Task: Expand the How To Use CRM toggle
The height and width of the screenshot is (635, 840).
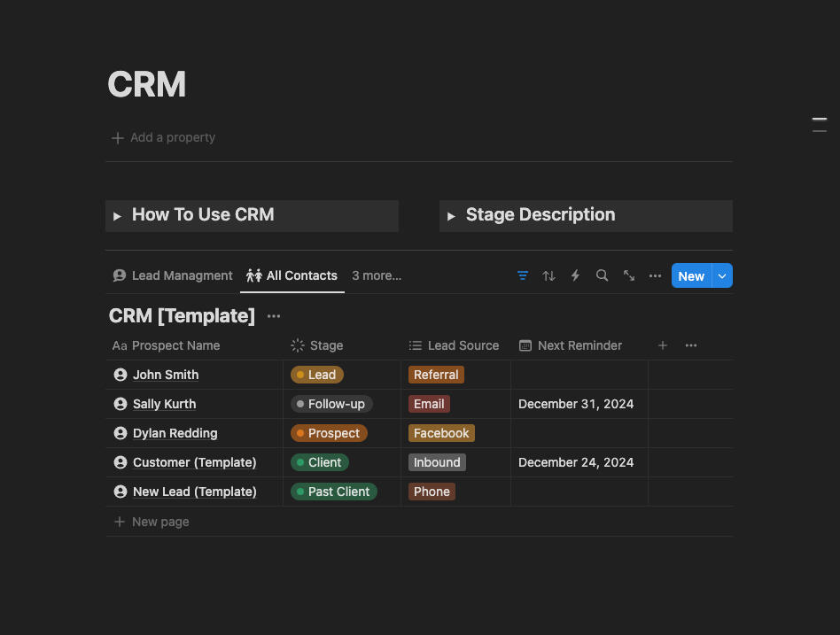Action: click(x=117, y=216)
